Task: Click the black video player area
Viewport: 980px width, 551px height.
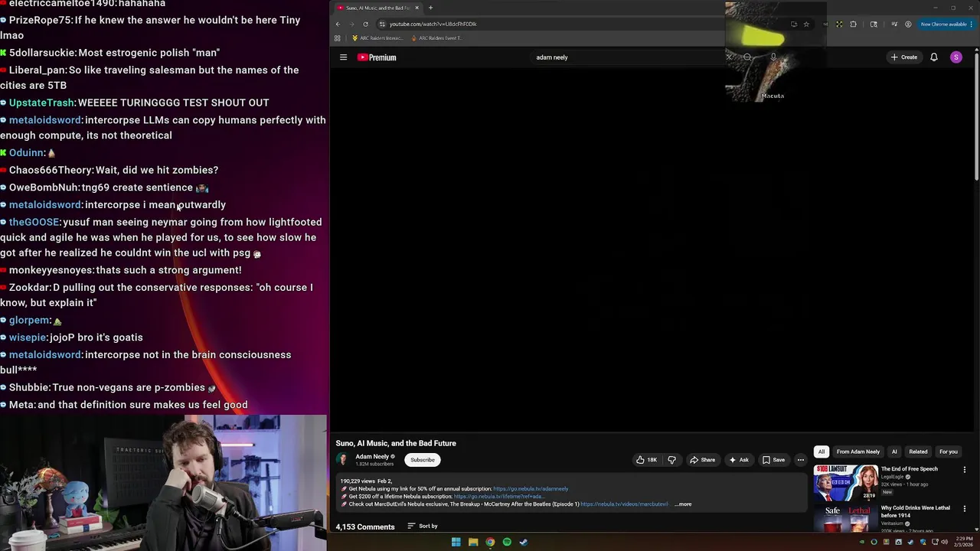Action: (570, 249)
